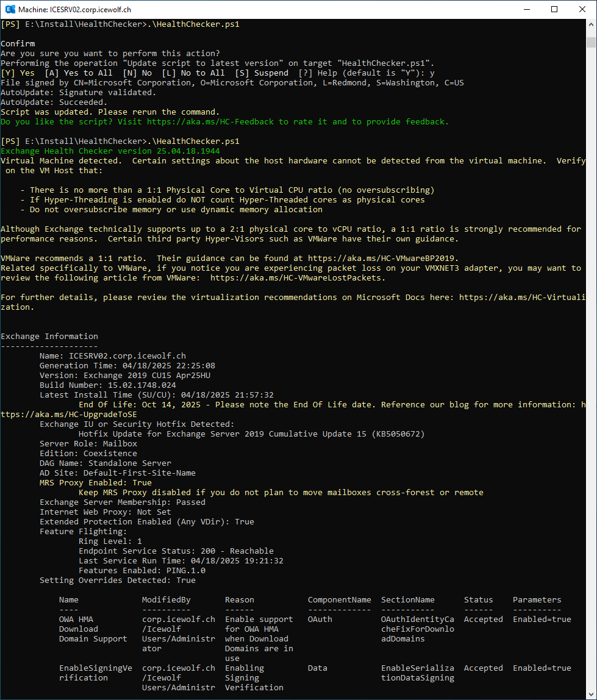Click the 'Data' component name cell

coord(318,668)
